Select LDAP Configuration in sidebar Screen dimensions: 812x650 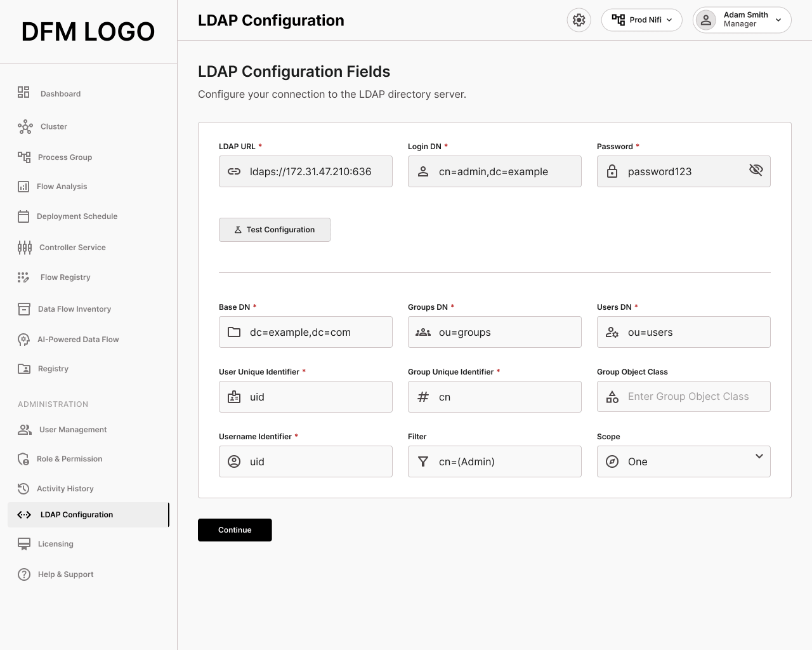click(89, 515)
